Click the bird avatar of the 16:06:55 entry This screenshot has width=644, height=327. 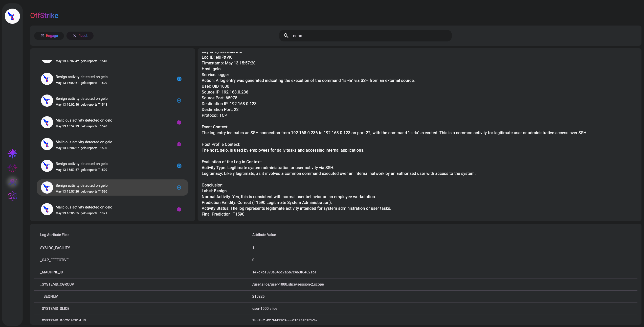tap(47, 209)
